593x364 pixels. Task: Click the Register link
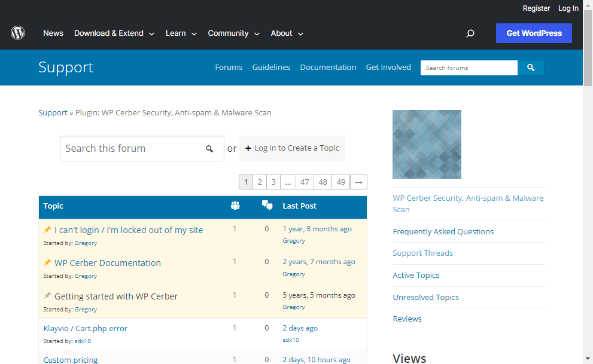(x=536, y=8)
